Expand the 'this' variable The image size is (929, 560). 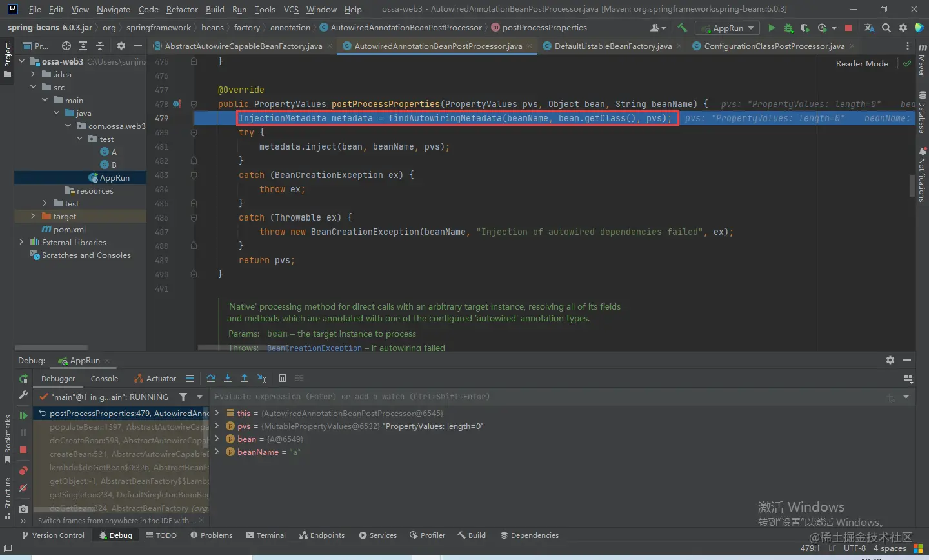[217, 413]
